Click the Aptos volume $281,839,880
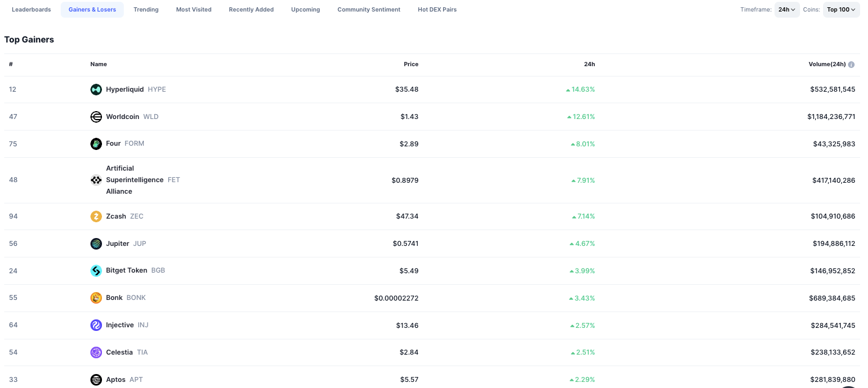Viewport: 868px width, 388px height. click(833, 379)
